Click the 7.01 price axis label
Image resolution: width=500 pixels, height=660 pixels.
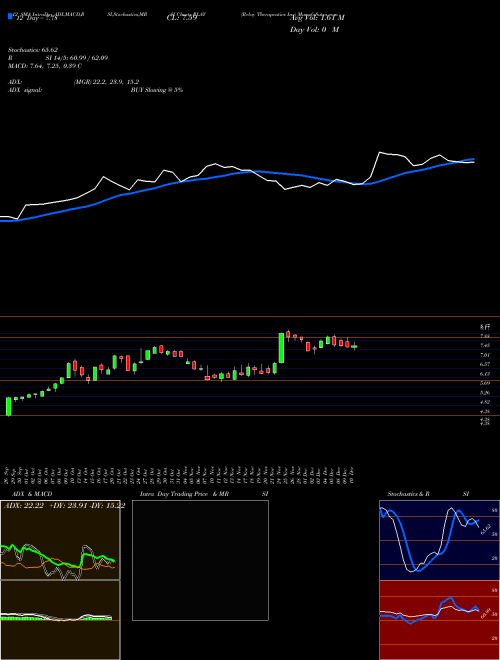(485, 355)
